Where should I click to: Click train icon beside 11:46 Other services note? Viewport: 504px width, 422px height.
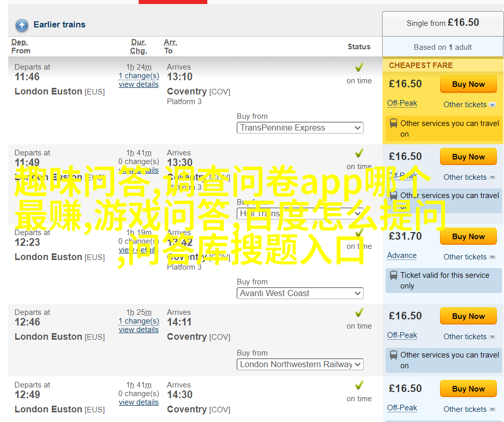click(393, 123)
